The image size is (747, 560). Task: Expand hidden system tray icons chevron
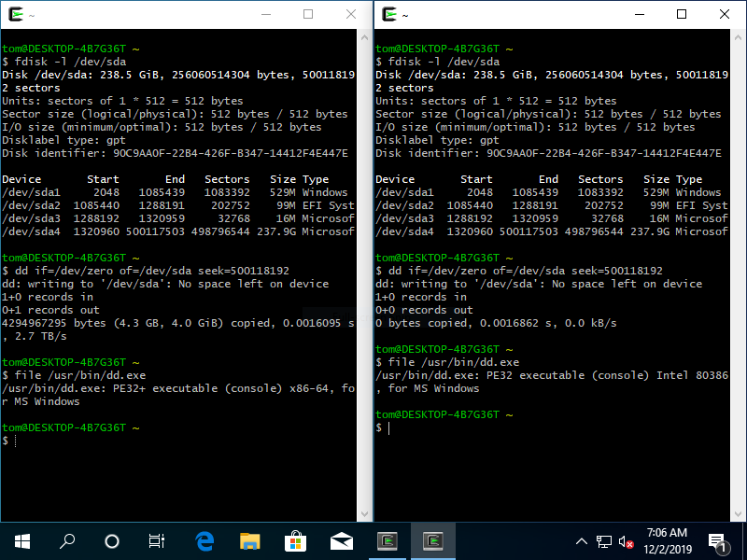pos(581,541)
